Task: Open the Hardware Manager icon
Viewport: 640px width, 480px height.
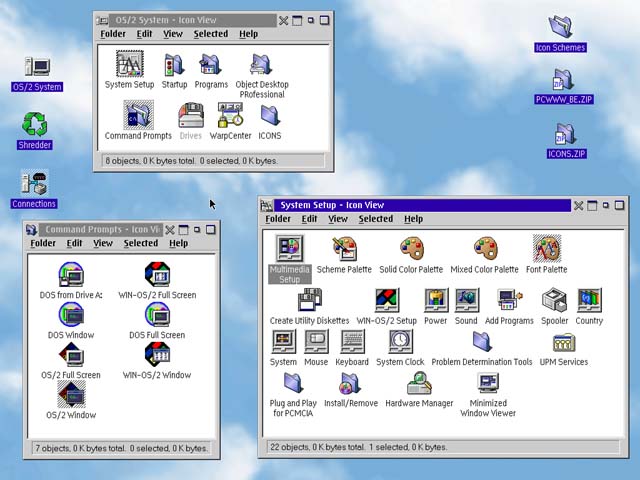Action: [x=419, y=383]
